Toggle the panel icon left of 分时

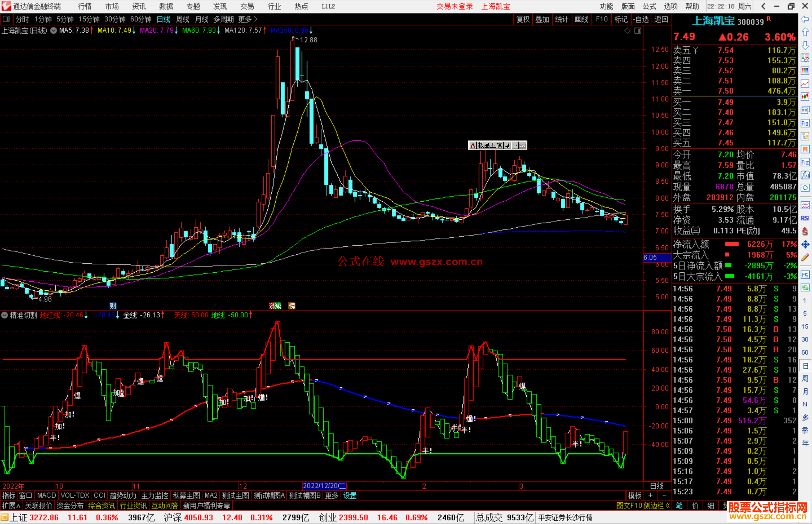[6, 19]
